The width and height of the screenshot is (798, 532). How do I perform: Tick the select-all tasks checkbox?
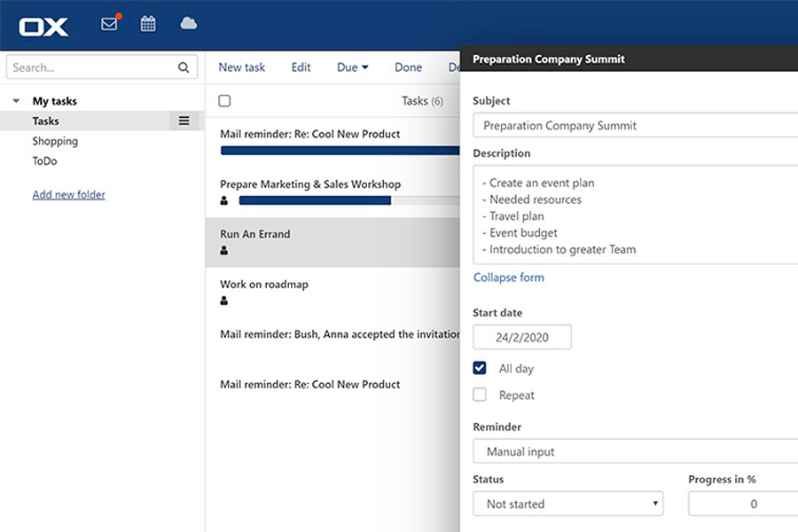point(224,101)
